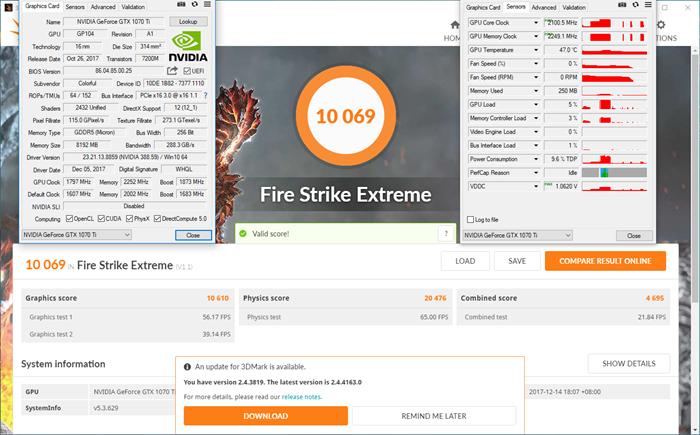The width and height of the screenshot is (700, 435).
Task: Expand the GPU Core Clock sensor dropdown
Action: (536, 23)
